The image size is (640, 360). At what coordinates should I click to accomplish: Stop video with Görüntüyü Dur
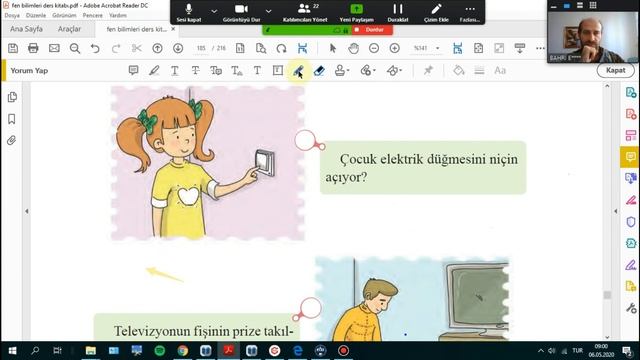[241, 13]
